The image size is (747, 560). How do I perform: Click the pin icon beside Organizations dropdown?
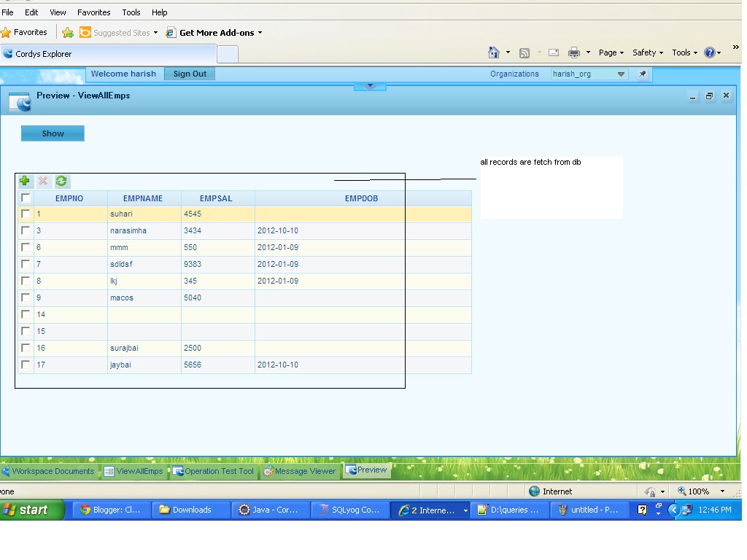pyautogui.click(x=642, y=74)
